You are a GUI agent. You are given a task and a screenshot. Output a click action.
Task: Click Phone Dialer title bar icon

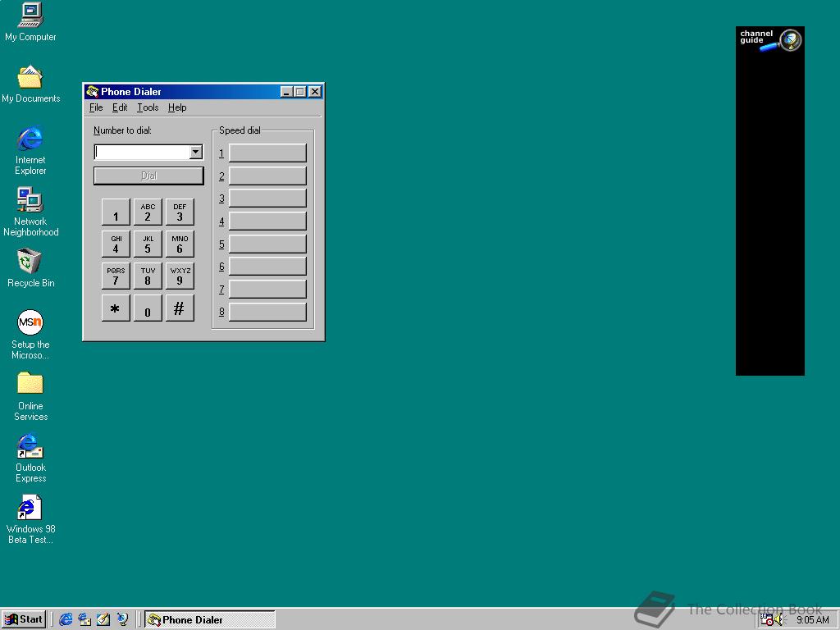point(92,92)
